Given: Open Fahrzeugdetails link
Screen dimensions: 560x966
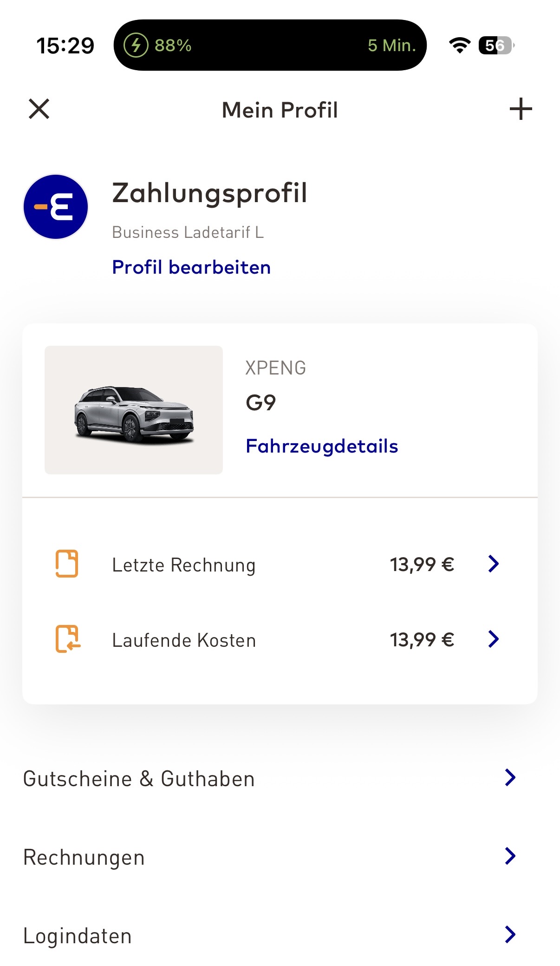Looking at the screenshot, I should pos(321,446).
